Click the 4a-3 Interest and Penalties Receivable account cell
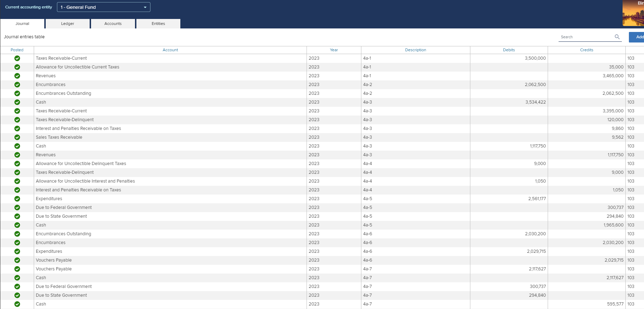 point(170,129)
